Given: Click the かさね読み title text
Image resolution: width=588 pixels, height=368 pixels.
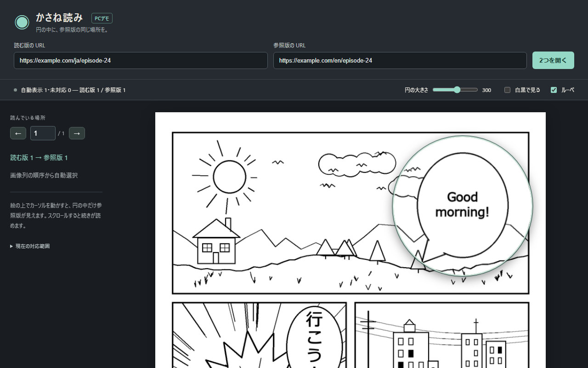Looking at the screenshot, I should pyautogui.click(x=59, y=17).
